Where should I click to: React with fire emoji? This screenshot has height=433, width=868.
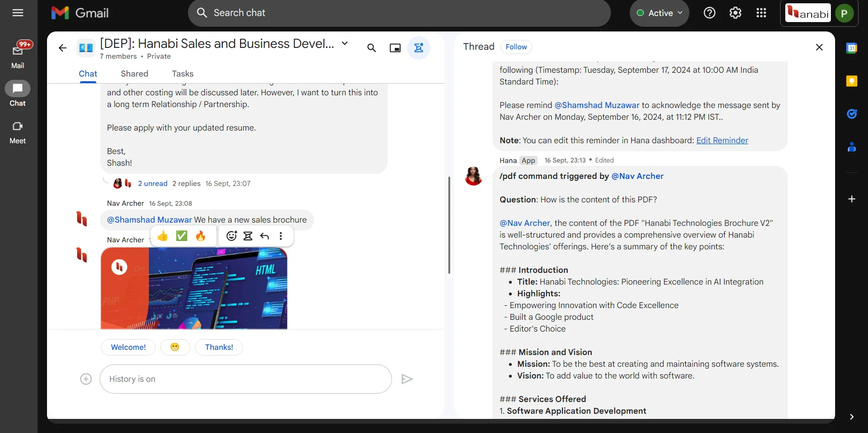tap(201, 236)
